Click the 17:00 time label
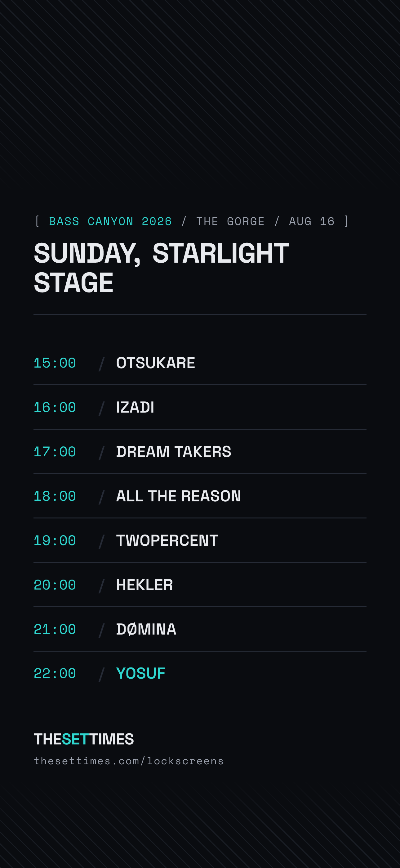This screenshot has height=868, width=400. pos(55,452)
